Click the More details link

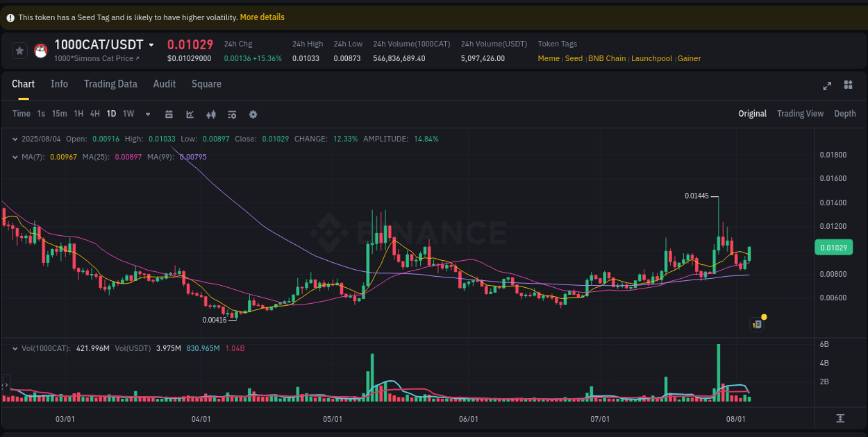[x=262, y=17]
